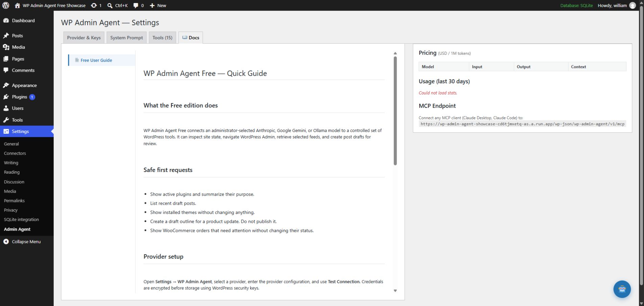Click the Appearance brush icon
Screen dimensions: 644x306
coord(6,85)
